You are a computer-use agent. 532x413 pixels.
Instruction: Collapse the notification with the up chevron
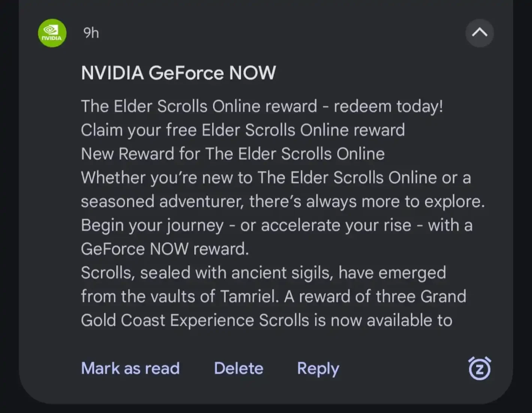[480, 33]
